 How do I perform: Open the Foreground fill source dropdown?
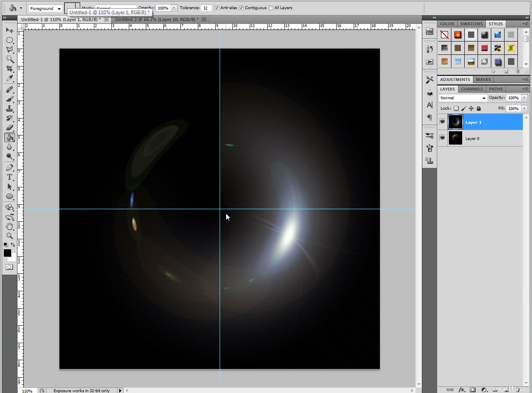click(x=45, y=8)
